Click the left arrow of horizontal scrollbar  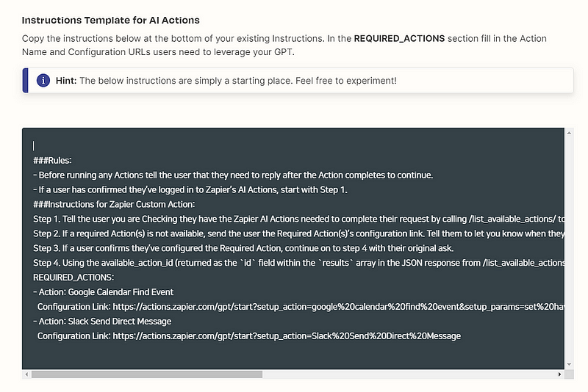[x=26, y=374]
